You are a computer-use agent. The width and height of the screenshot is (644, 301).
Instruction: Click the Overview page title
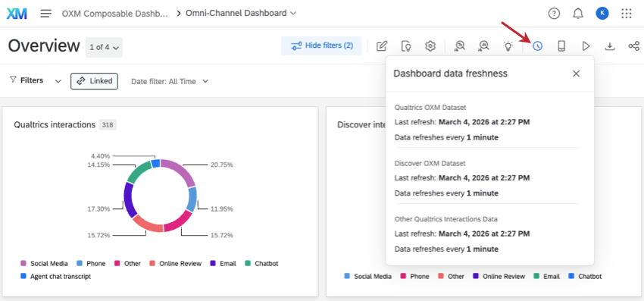[x=44, y=45]
